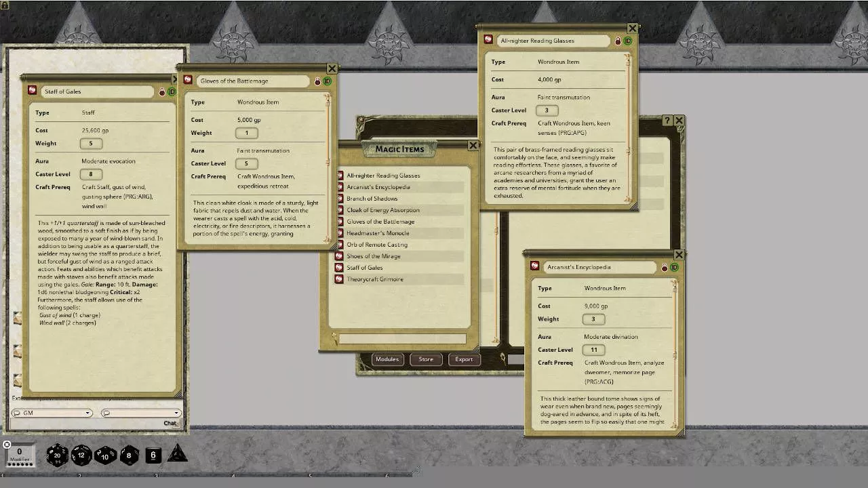Select 'Theorycraft Grimoire' list entry text

pos(375,279)
